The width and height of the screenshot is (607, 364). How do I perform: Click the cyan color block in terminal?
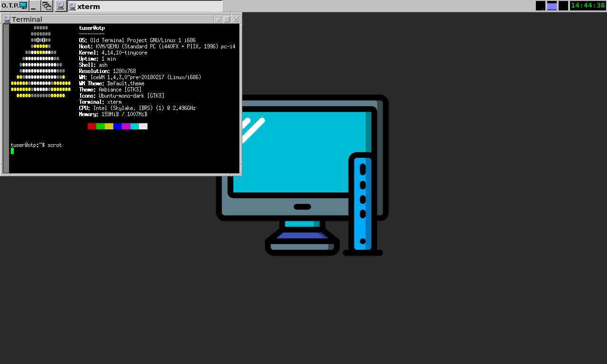tap(135, 126)
